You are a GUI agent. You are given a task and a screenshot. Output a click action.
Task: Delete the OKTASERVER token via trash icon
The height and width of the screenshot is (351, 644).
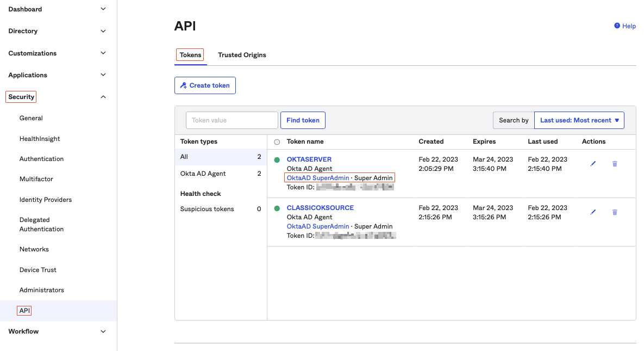[x=615, y=164]
